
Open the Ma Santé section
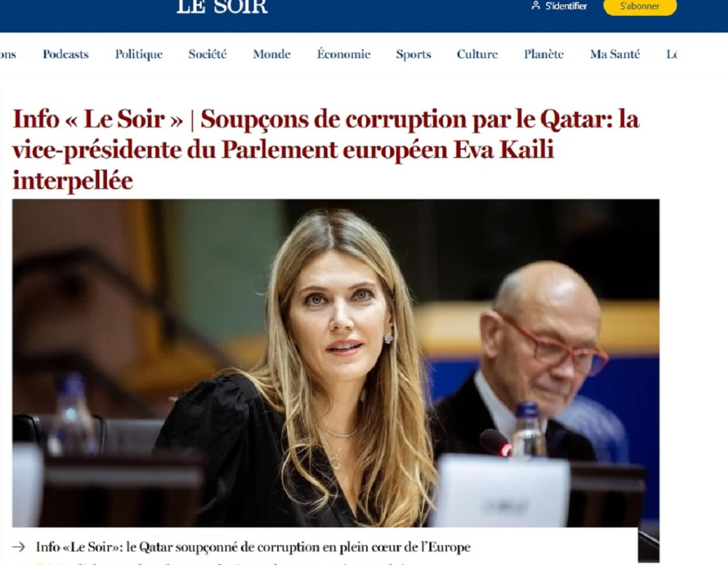click(x=614, y=55)
